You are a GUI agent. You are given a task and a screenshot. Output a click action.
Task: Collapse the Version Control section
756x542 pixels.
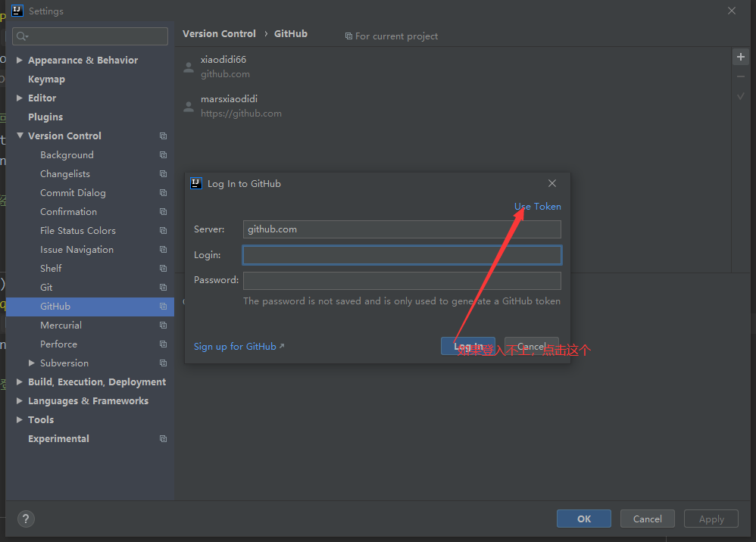[20, 136]
